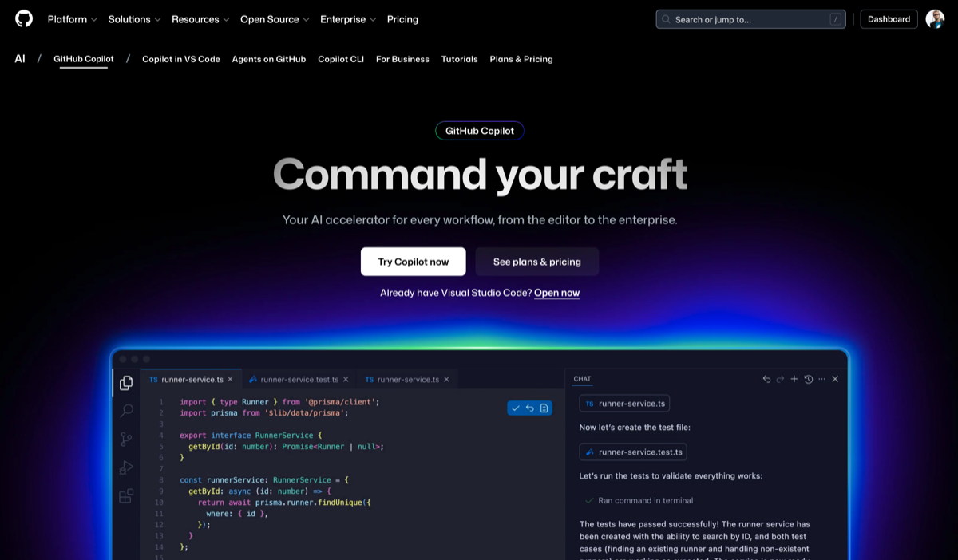
Task: Click the GitHub logo in the header
Action: click(x=23, y=18)
